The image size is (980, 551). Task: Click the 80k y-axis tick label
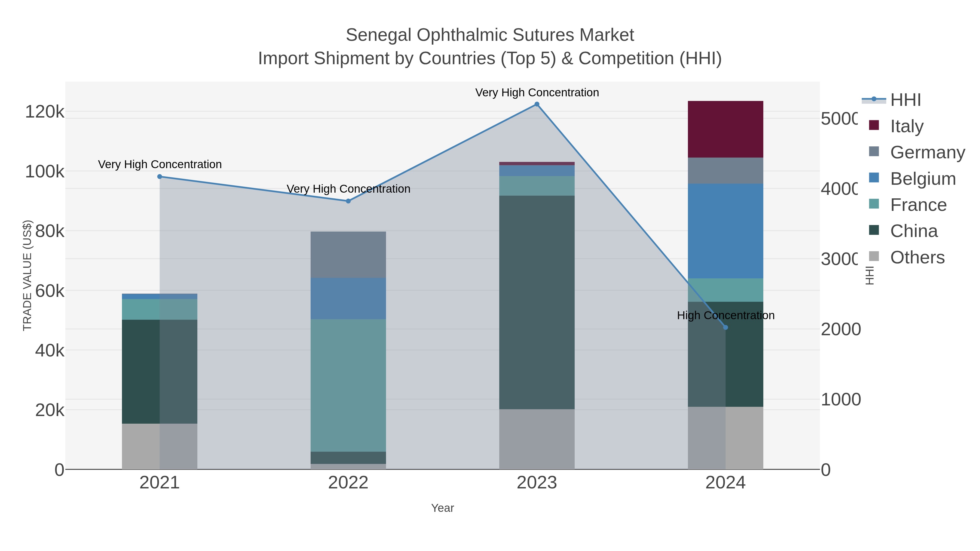[50, 231]
